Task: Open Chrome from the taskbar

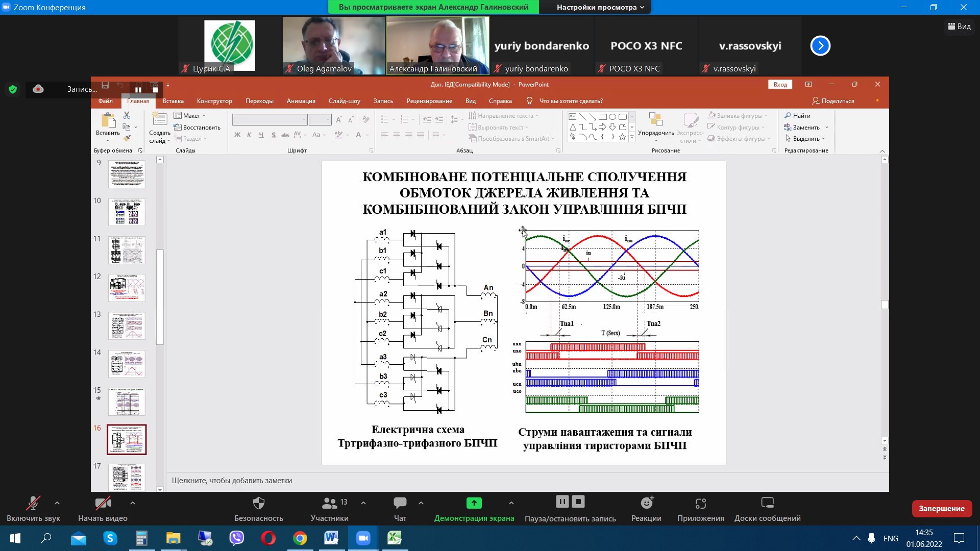Action: point(300,538)
